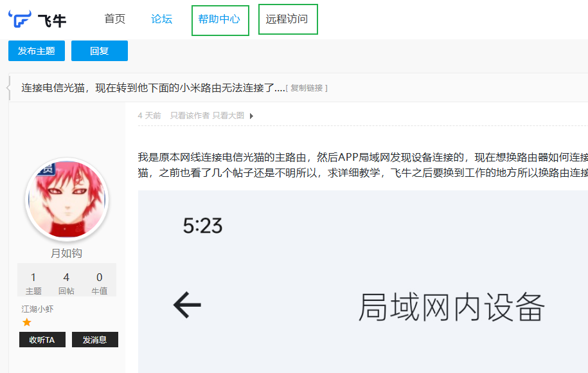View the user's 0 牛值 count
Screen dimensions: 588x373
100,283
